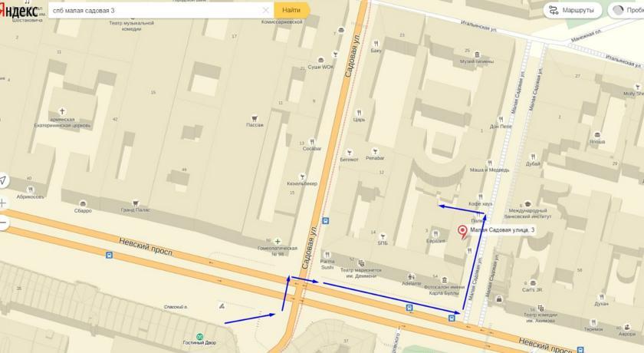Select the Пассаж shopping cart icon

[255, 118]
